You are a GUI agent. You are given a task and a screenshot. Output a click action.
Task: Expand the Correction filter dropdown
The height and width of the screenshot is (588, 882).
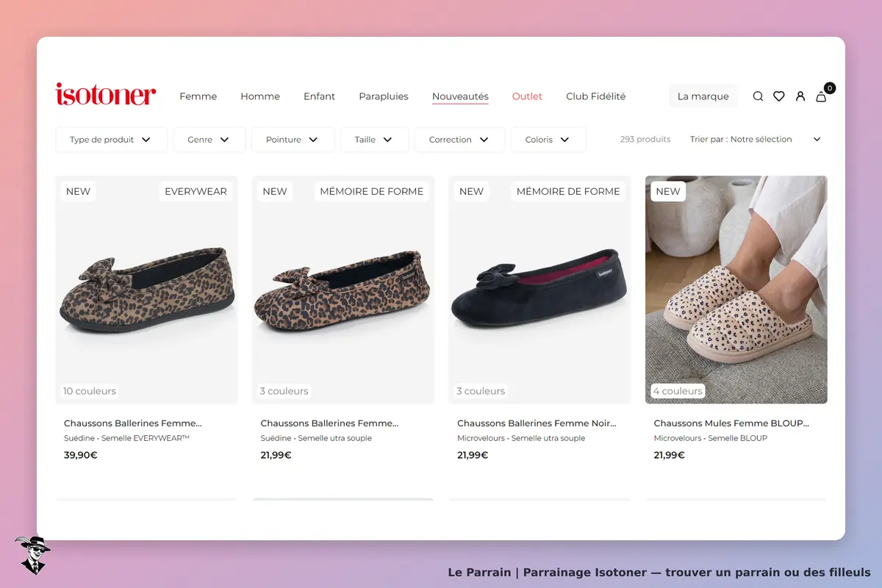click(x=459, y=140)
